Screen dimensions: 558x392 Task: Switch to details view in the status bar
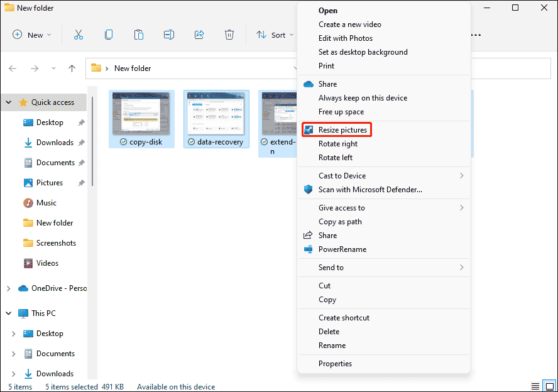[535, 385]
